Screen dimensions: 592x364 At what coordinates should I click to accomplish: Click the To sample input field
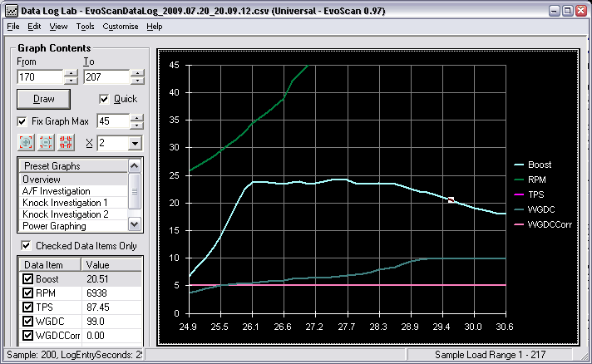(107, 77)
